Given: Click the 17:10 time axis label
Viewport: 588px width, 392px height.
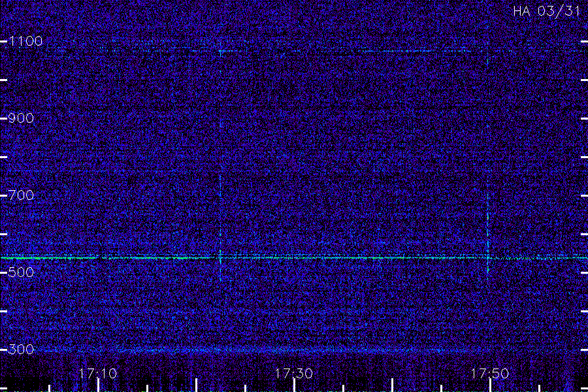Looking at the screenshot, I should [98, 373].
